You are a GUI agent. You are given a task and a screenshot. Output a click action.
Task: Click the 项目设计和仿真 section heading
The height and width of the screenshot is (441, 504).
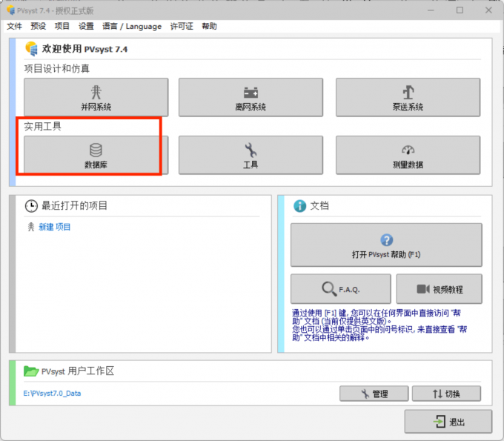56,68
